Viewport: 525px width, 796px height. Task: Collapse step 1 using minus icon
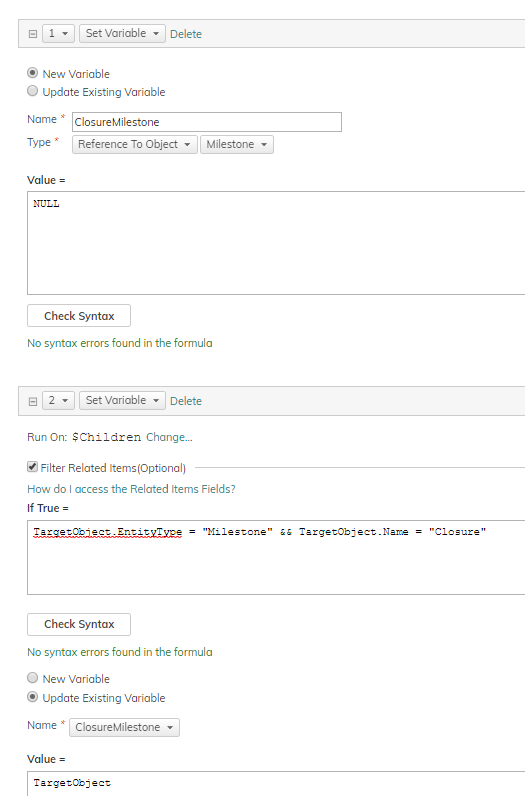click(x=33, y=34)
